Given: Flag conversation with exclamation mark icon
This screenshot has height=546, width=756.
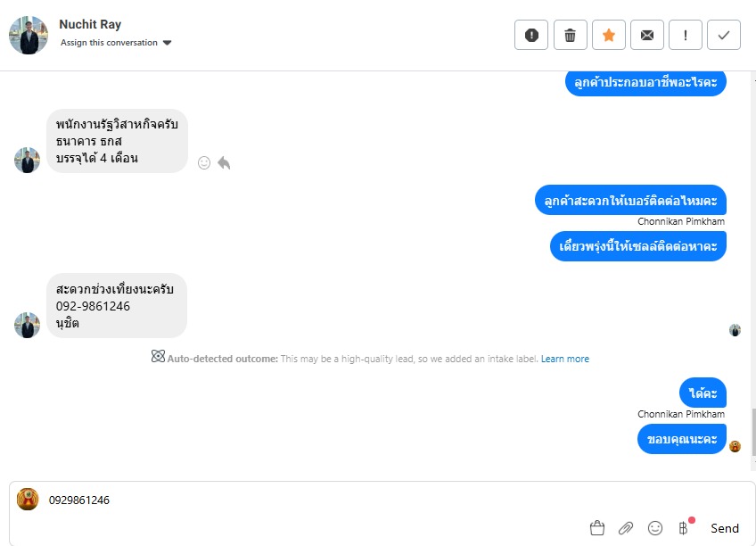Looking at the screenshot, I should point(686,35).
